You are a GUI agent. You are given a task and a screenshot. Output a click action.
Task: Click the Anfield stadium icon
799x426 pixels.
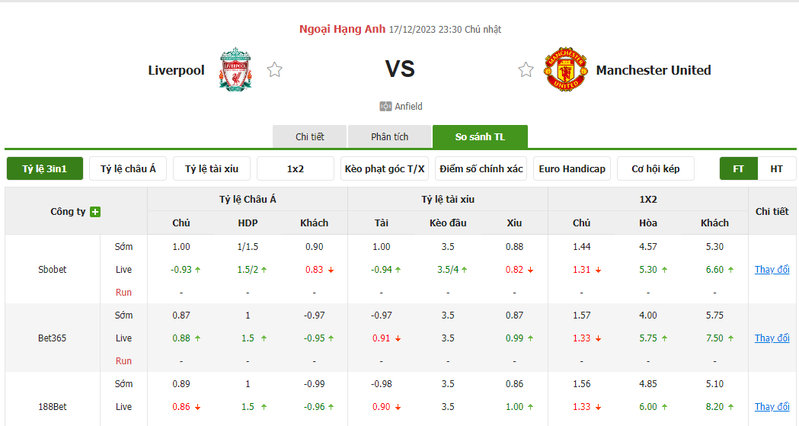(385, 106)
